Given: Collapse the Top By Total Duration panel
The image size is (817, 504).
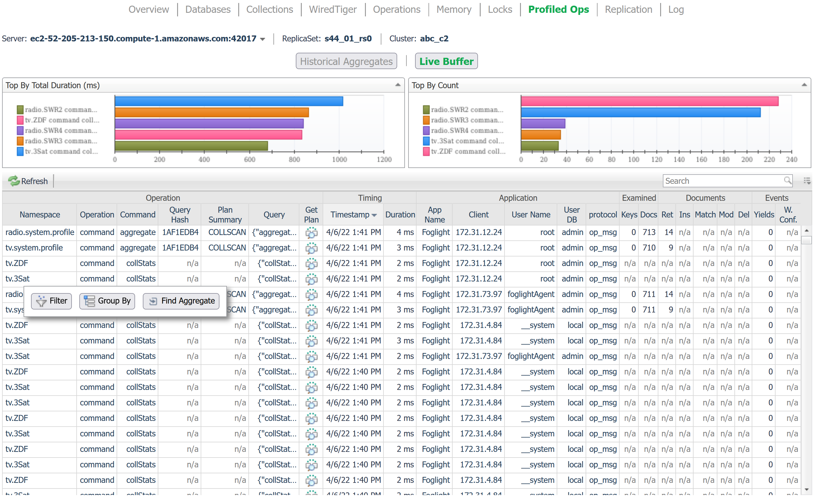Looking at the screenshot, I should click(398, 85).
